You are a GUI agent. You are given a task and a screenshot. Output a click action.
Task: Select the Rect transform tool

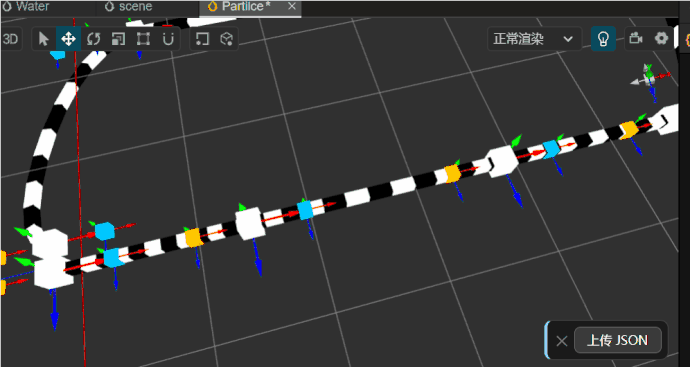click(143, 39)
